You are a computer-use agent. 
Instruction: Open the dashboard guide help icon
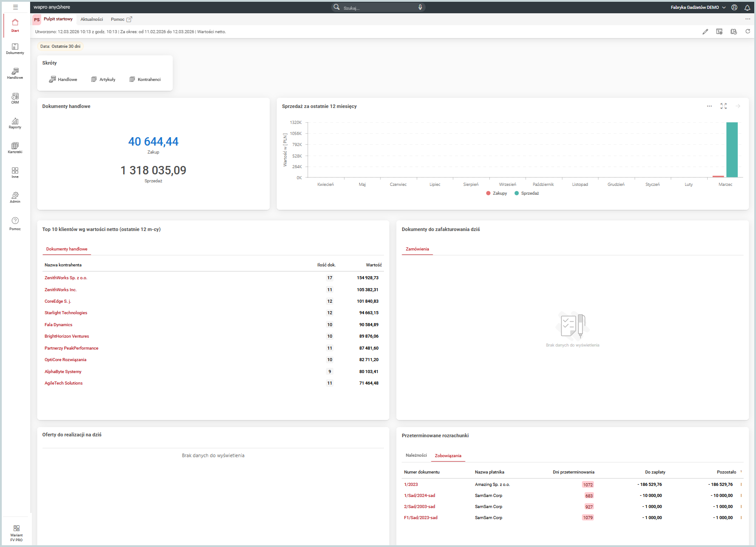tap(733, 31)
